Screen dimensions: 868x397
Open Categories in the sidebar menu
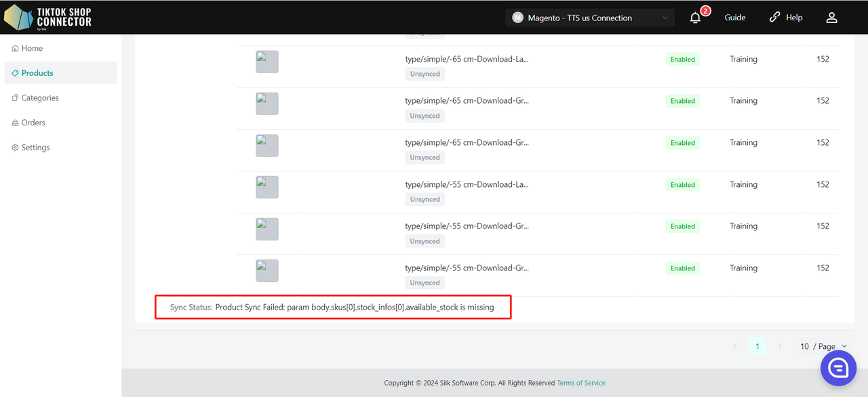click(40, 98)
